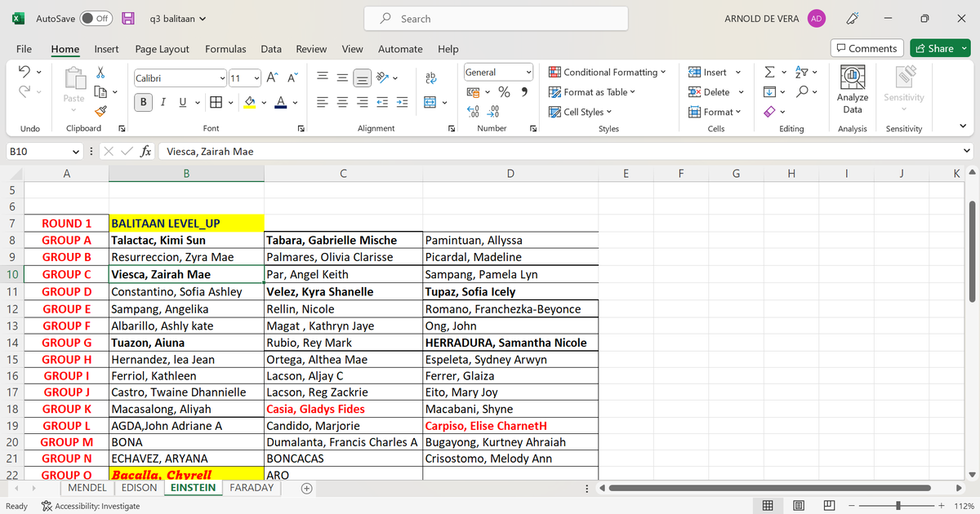
Task: Increase font size with larger A icon
Action: pyautogui.click(x=273, y=78)
